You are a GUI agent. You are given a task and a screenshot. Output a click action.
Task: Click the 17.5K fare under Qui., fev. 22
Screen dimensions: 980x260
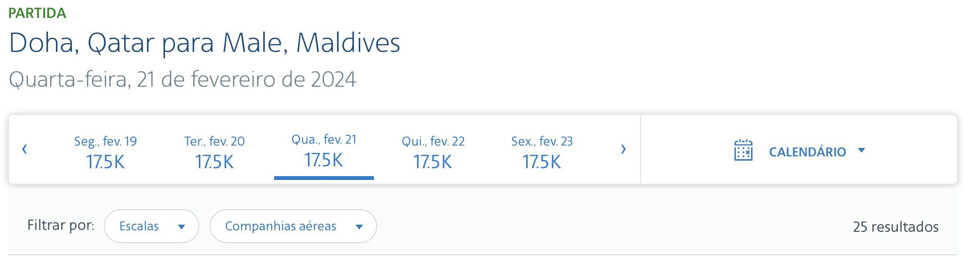pos(433,162)
